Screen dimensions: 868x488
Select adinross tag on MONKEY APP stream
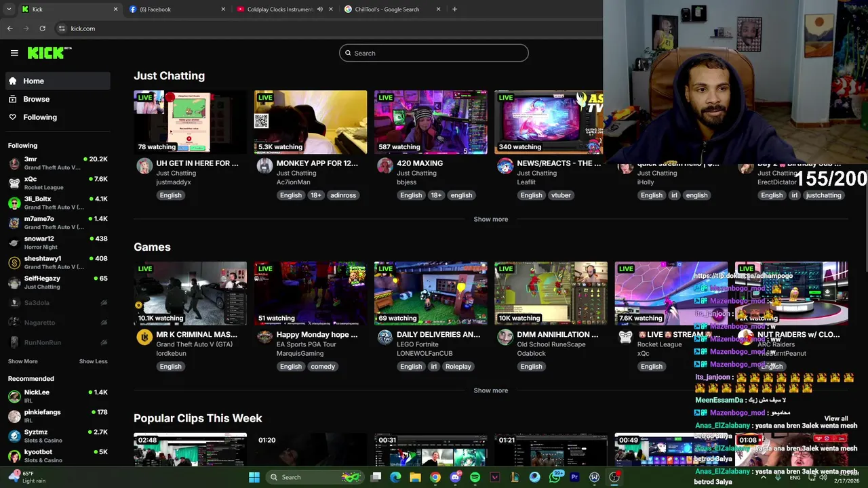[343, 195]
